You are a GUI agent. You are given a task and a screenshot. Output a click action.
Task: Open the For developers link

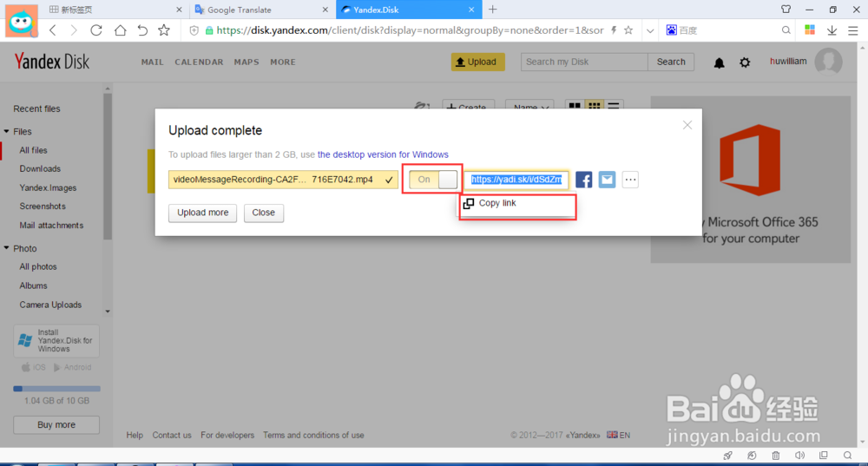click(227, 436)
